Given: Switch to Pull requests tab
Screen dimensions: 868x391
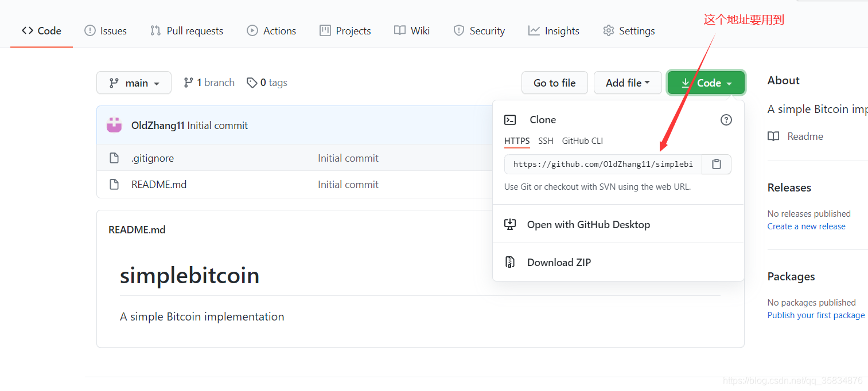Looking at the screenshot, I should point(186,31).
